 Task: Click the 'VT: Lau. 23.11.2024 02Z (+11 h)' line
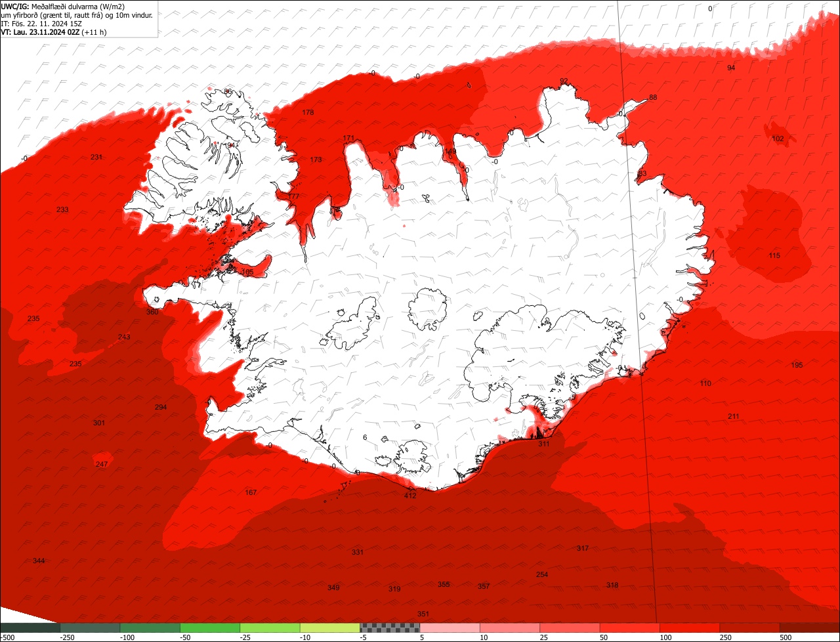point(54,32)
